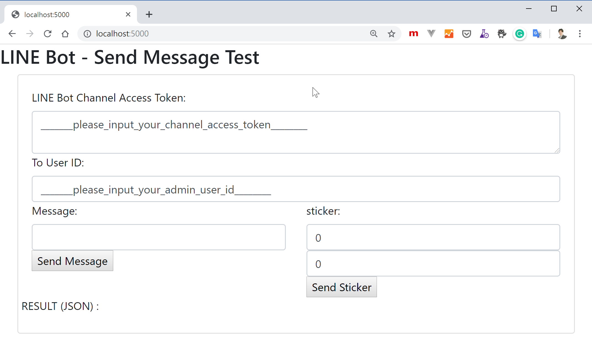Bookmark this page with the star

[391, 34]
